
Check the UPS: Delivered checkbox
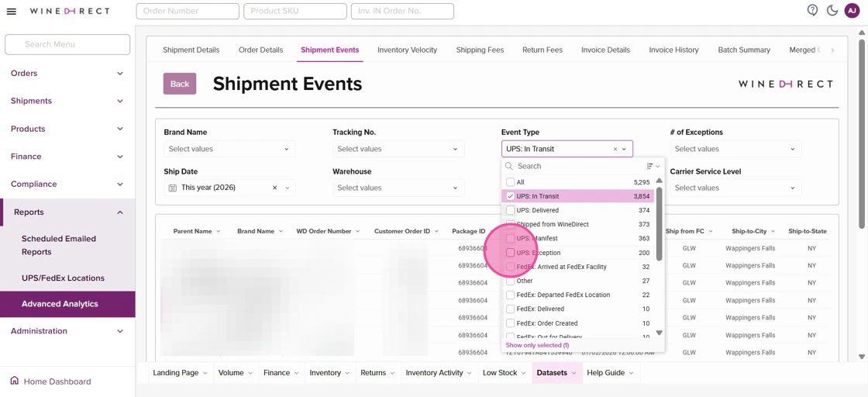tap(511, 210)
